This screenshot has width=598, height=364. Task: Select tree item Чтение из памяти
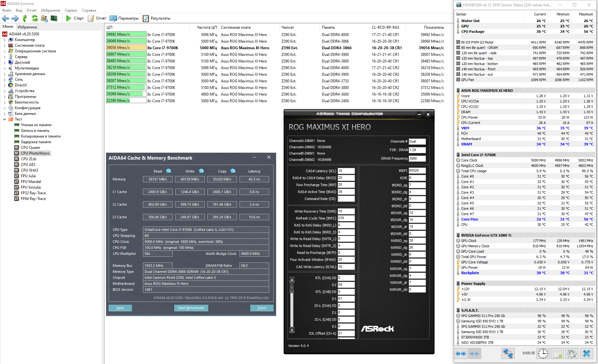[36, 125]
